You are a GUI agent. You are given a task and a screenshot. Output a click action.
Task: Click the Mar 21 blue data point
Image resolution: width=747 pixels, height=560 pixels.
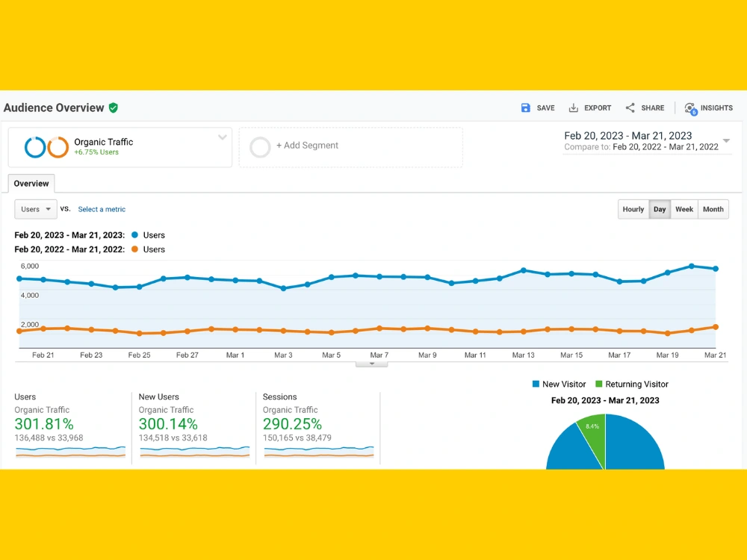point(716,269)
